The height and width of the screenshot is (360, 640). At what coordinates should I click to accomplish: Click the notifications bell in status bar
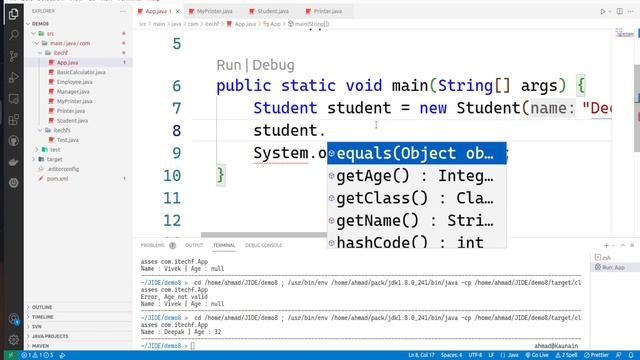pyautogui.click(x=631, y=356)
